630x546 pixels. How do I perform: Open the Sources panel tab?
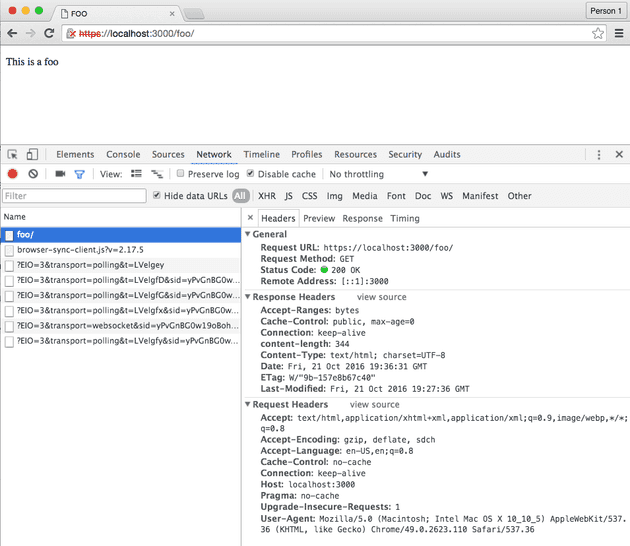(x=168, y=154)
